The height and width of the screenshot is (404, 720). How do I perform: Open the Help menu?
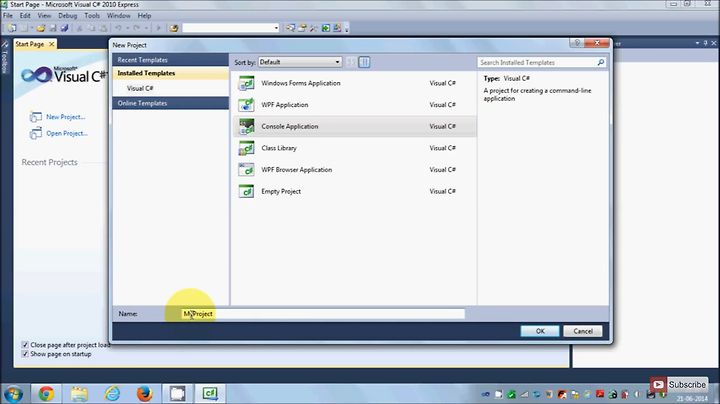(144, 16)
